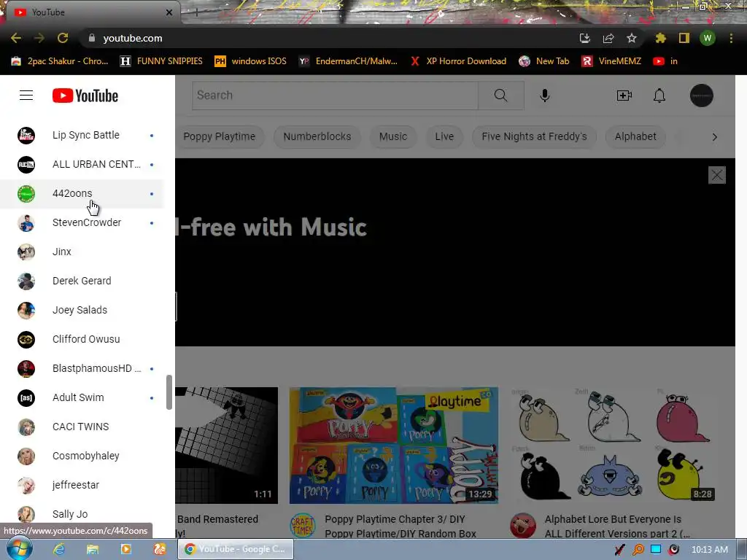Launch Windows Media Player from the taskbar
Viewport: 747px width, 560px height.
pos(125,549)
